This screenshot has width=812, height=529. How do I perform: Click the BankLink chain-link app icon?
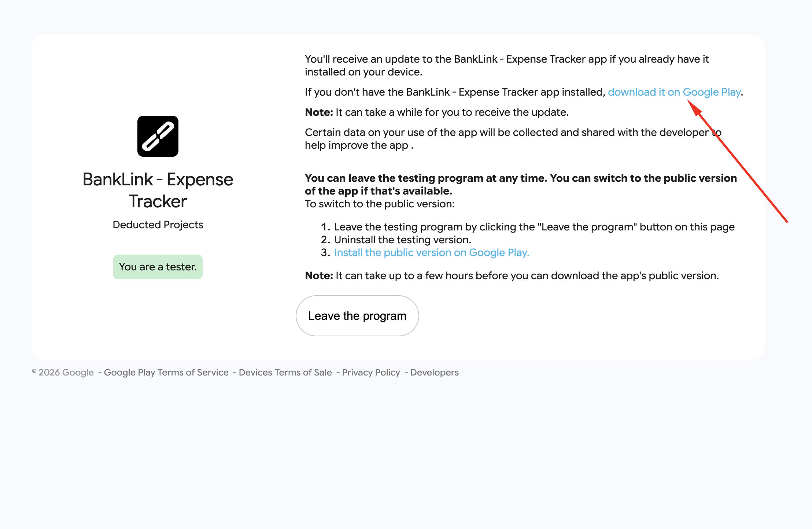(158, 136)
